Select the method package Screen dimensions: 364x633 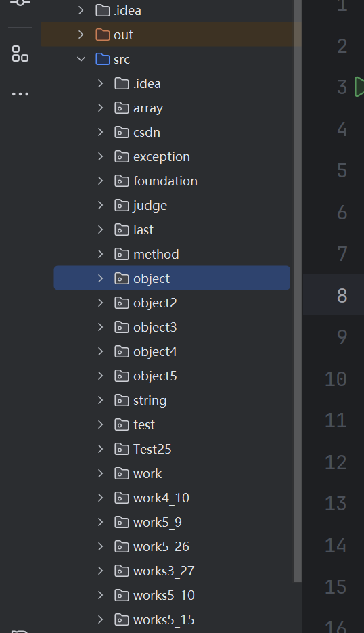[156, 254]
